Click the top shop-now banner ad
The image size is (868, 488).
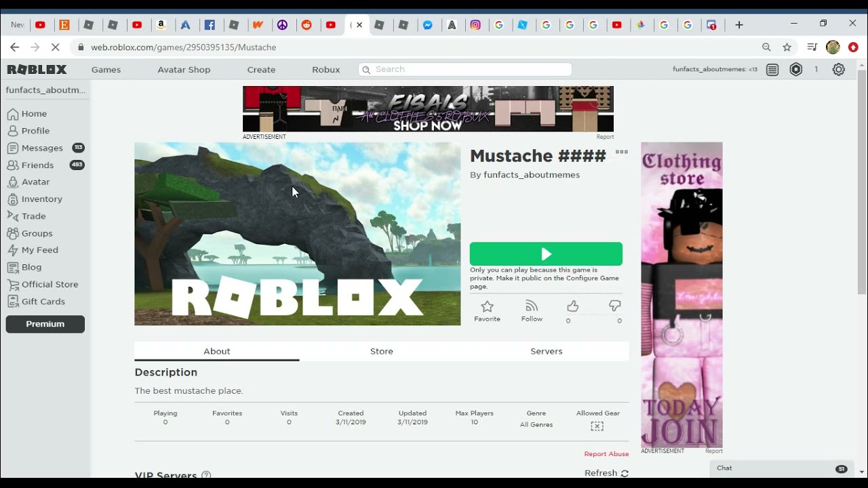[x=428, y=109]
